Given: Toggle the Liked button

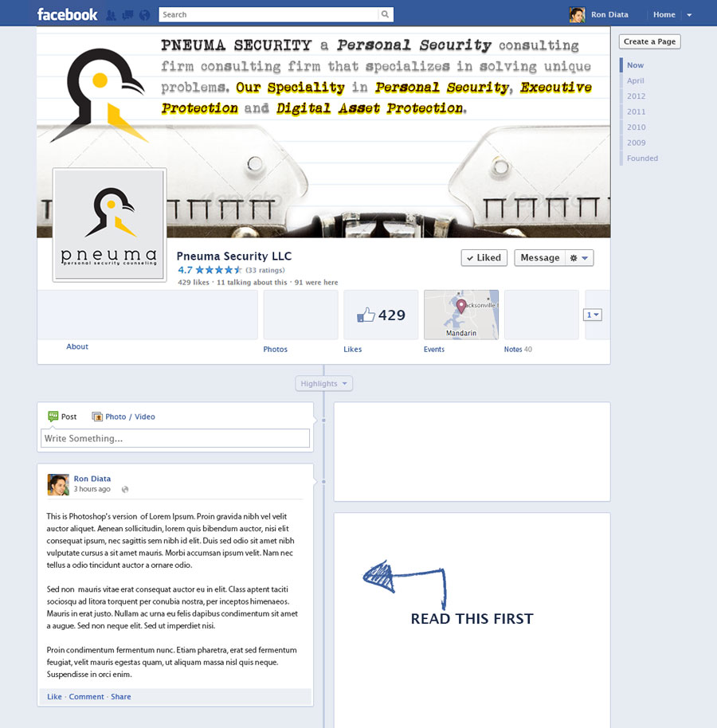Looking at the screenshot, I should point(484,258).
